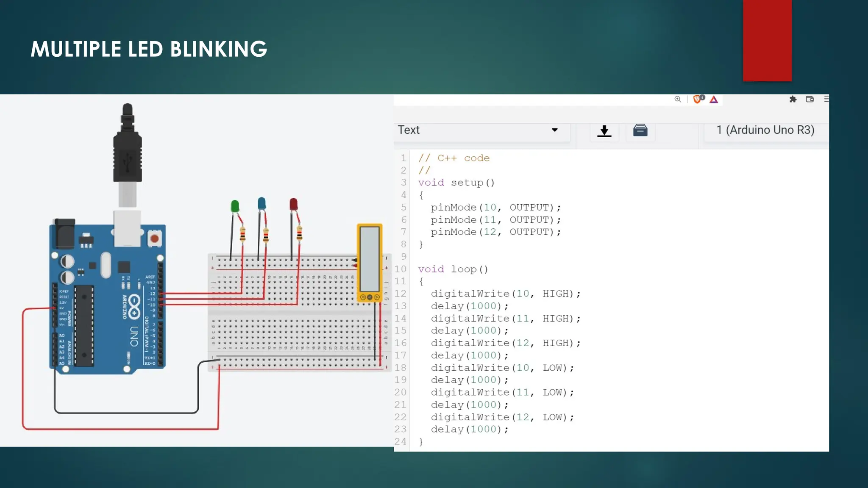Open the browser extensions puzzle icon
Screen dimensions: 868x488
(x=793, y=99)
